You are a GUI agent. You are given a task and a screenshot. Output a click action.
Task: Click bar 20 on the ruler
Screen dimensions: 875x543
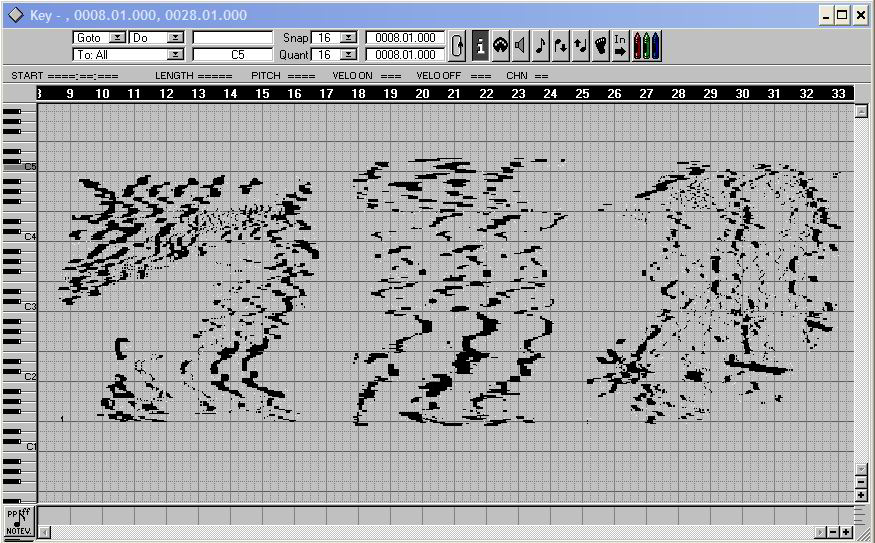tap(422, 94)
